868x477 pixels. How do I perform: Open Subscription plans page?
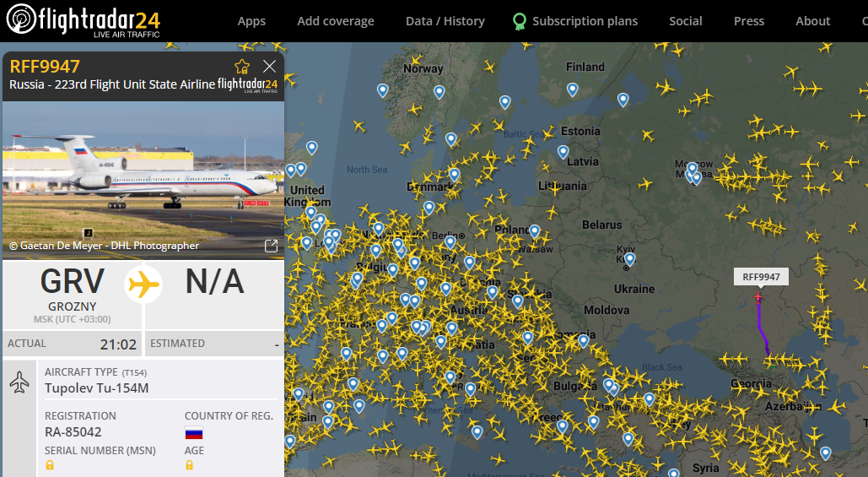[585, 21]
